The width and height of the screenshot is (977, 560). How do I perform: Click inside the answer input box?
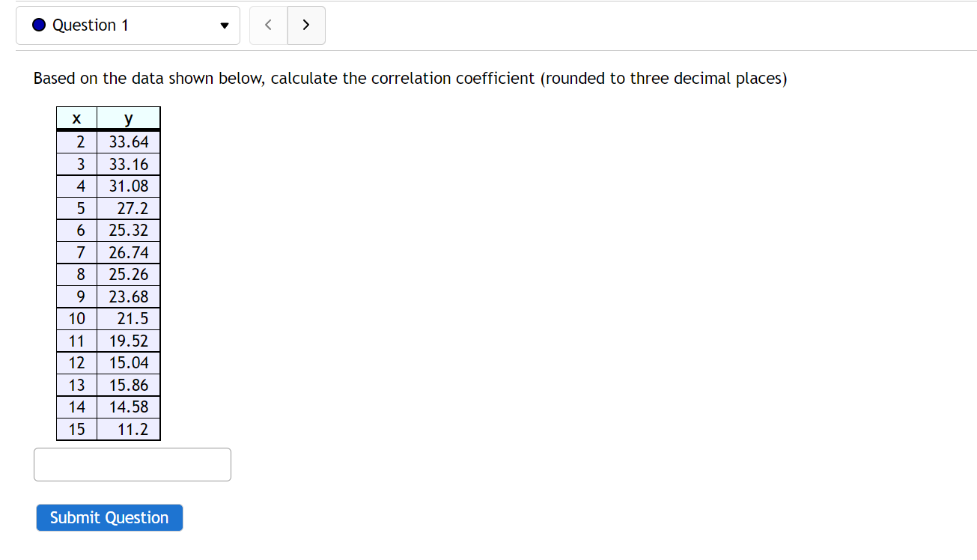pos(132,464)
